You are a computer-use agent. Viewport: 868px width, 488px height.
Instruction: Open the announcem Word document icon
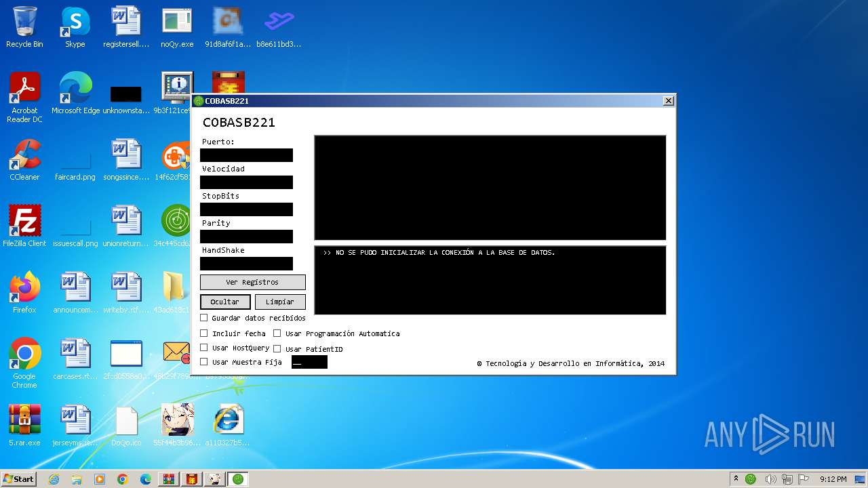tap(75, 292)
